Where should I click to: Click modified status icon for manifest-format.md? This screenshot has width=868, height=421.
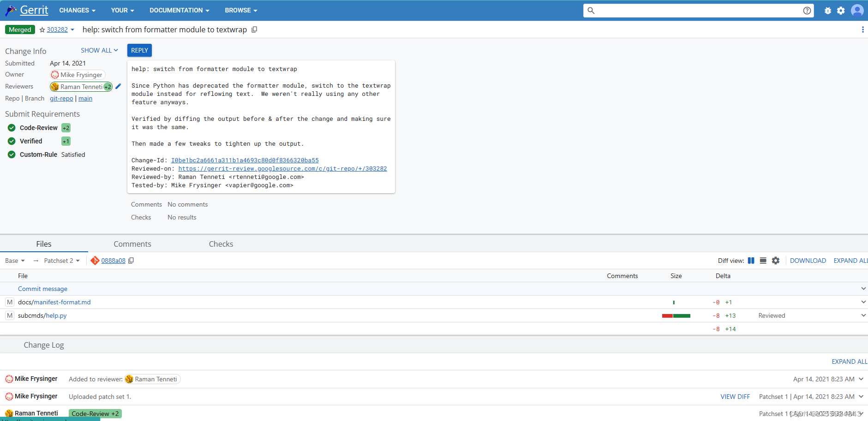10,302
